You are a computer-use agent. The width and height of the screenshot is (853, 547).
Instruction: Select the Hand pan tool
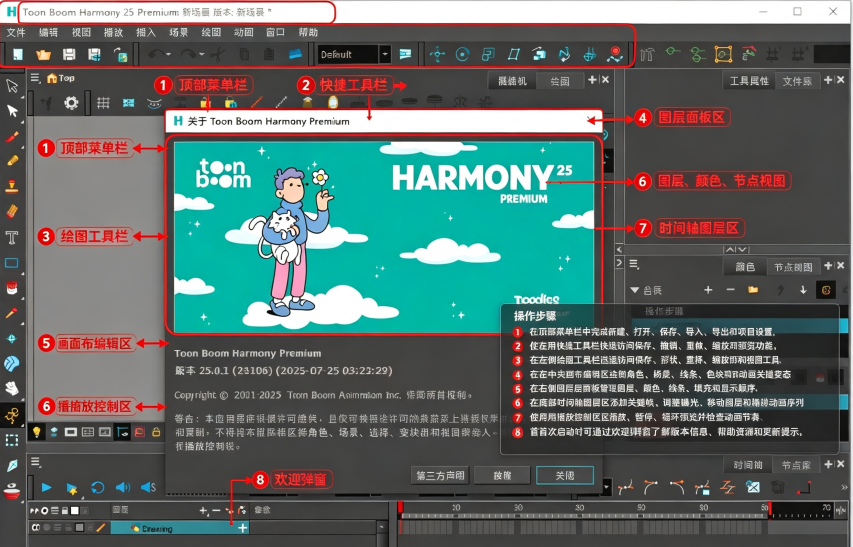12,388
